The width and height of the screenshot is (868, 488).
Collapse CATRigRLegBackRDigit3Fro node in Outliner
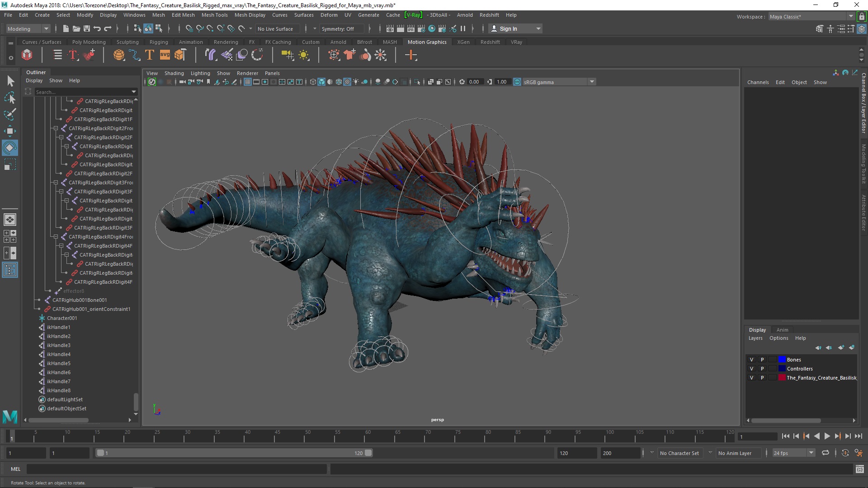(x=56, y=183)
